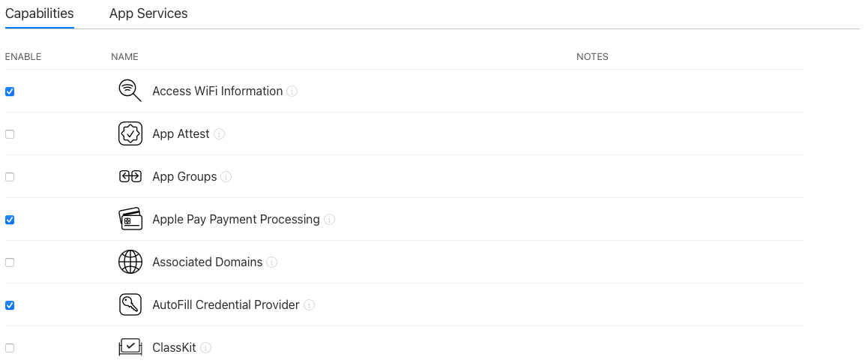Click the App Attest badge icon
The width and height of the screenshot is (868, 363).
pos(130,133)
